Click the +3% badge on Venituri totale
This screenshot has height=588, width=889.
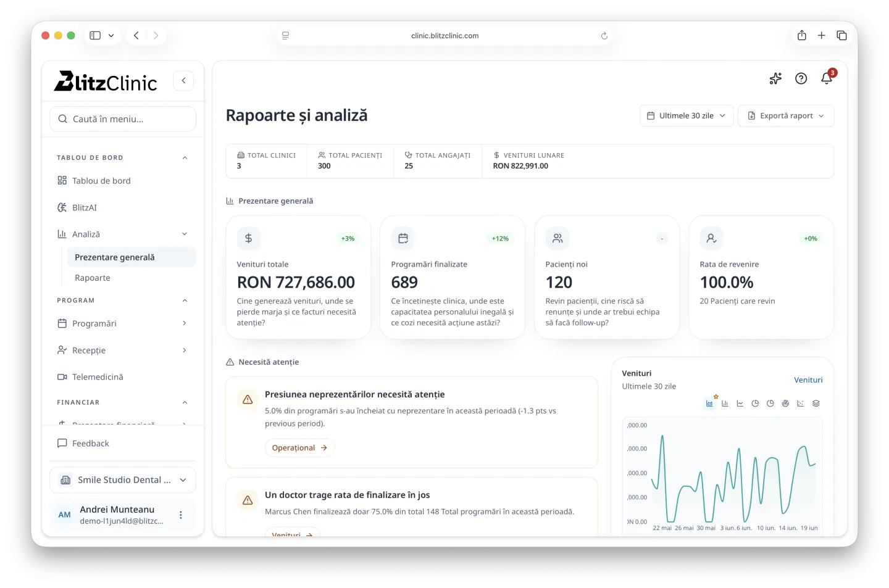(x=348, y=238)
